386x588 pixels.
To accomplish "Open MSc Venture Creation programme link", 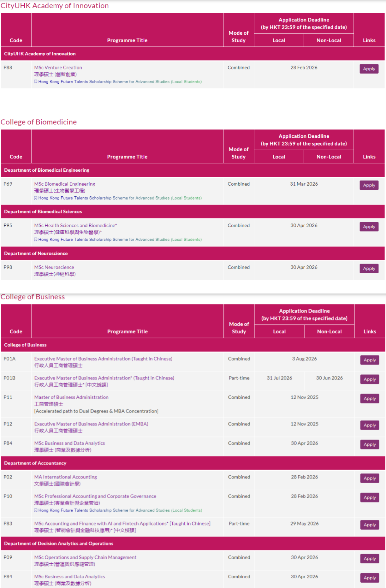I will click(58, 68).
